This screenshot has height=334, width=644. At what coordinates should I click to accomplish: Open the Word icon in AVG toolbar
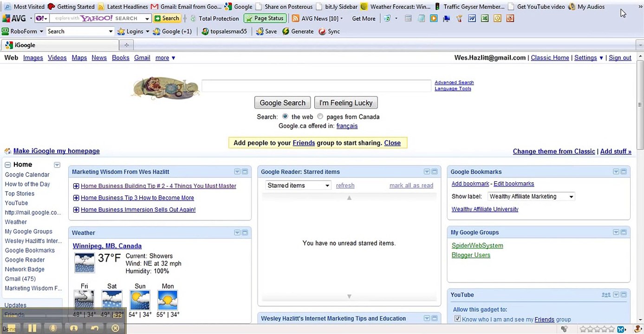pos(472,19)
